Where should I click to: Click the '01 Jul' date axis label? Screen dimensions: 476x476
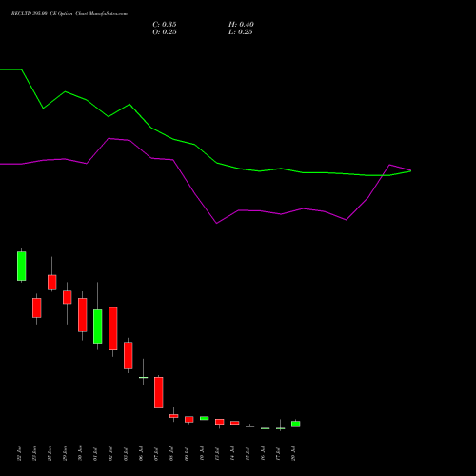pos(96,453)
